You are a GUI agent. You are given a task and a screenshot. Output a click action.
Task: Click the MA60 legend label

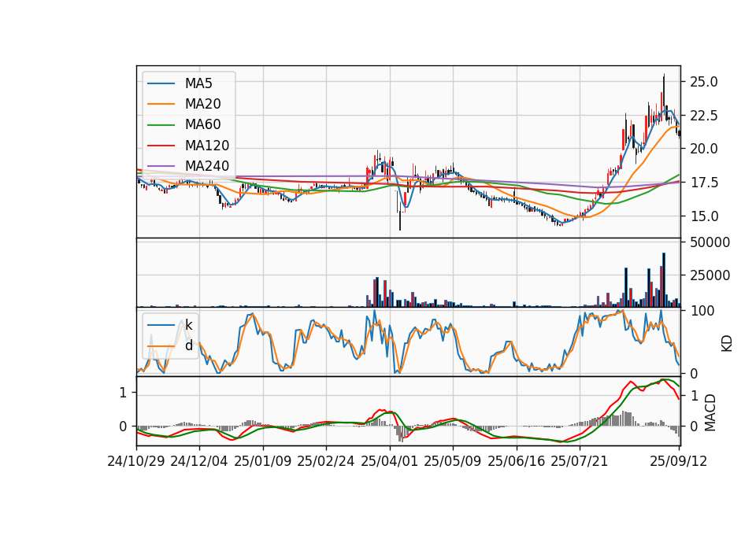(202, 125)
